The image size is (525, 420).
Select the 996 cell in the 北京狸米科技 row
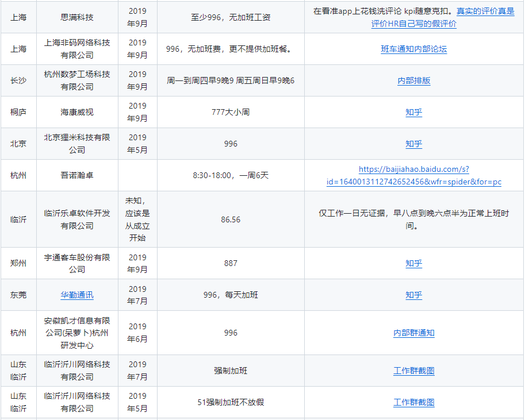pos(231,144)
